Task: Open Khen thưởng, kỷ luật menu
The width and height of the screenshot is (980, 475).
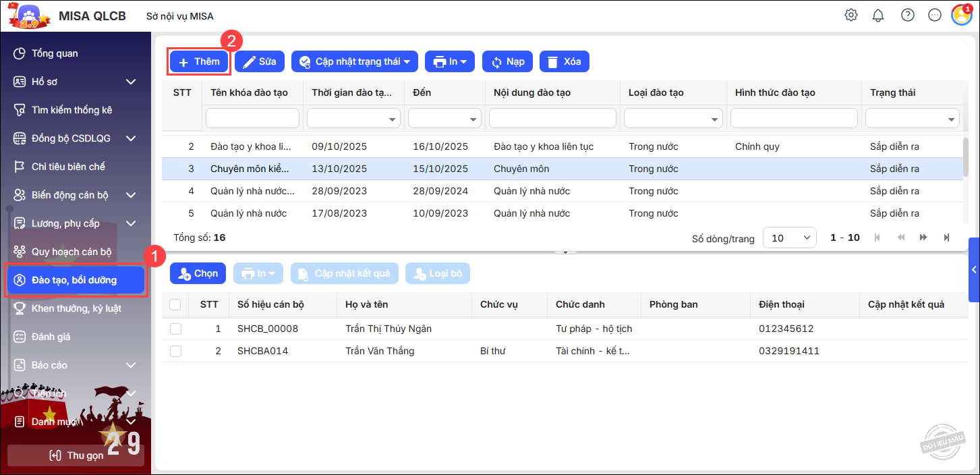Action: click(76, 308)
